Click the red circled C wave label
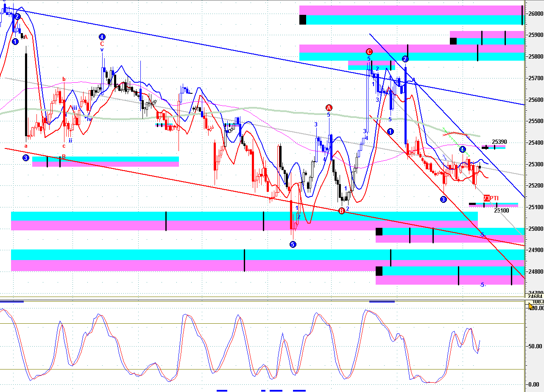 tap(369, 52)
